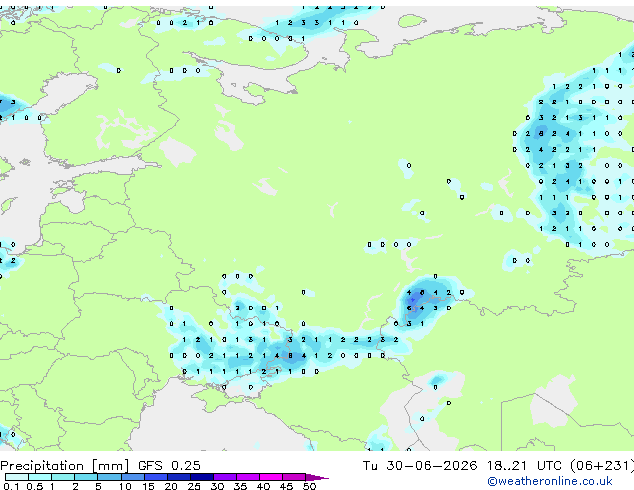
Task: Click the legend scale label "40"
Action: point(263,486)
